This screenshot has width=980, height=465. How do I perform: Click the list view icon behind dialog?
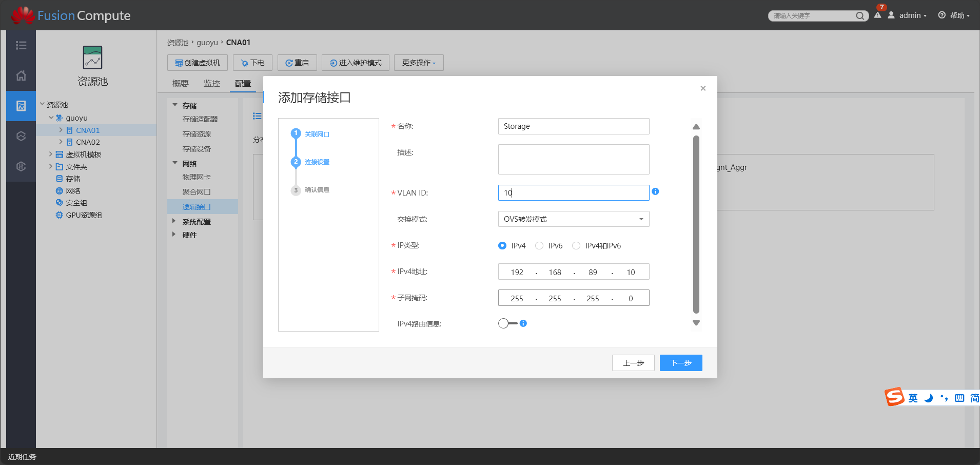(257, 116)
